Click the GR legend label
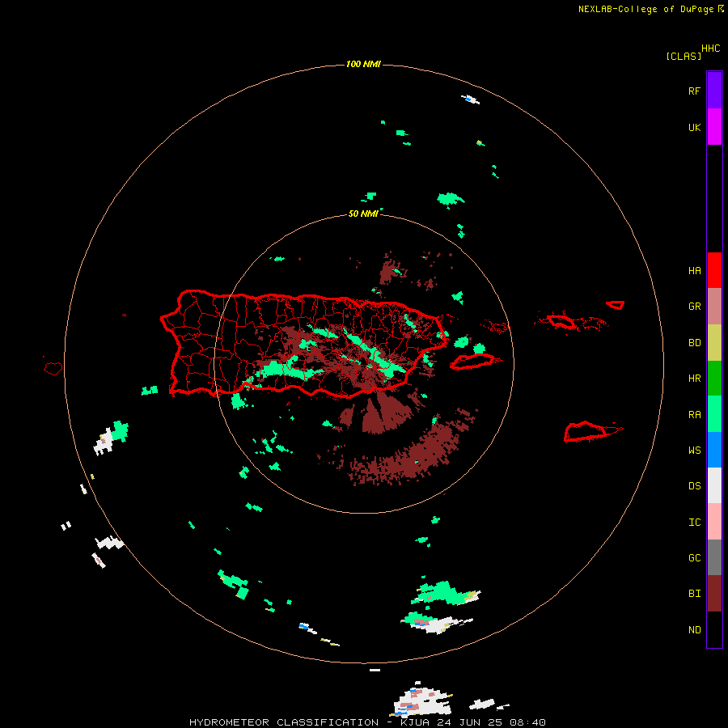 coord(694,307)
